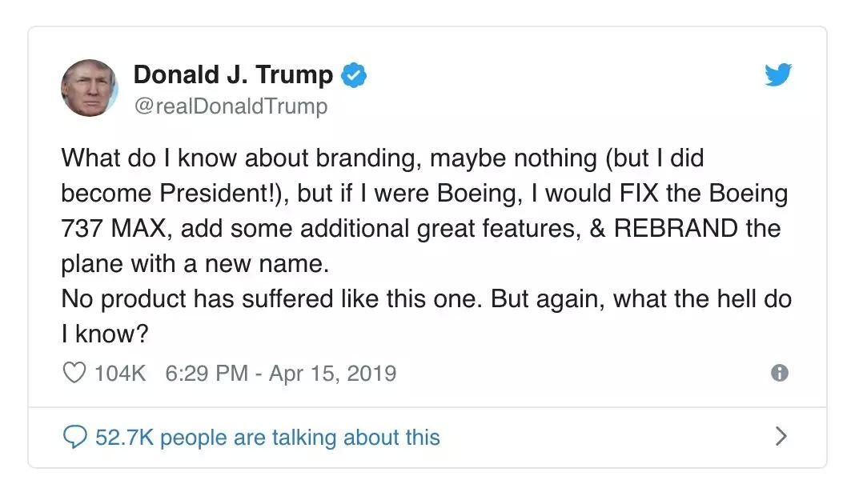Visit the @realDonaldTrump handle link

[231, 106]
